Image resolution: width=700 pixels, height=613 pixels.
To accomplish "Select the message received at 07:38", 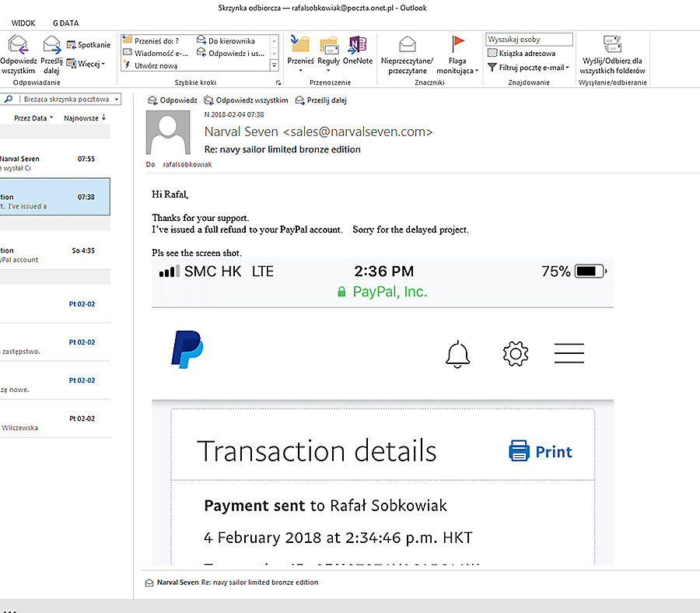I will (x=55, y=197).
